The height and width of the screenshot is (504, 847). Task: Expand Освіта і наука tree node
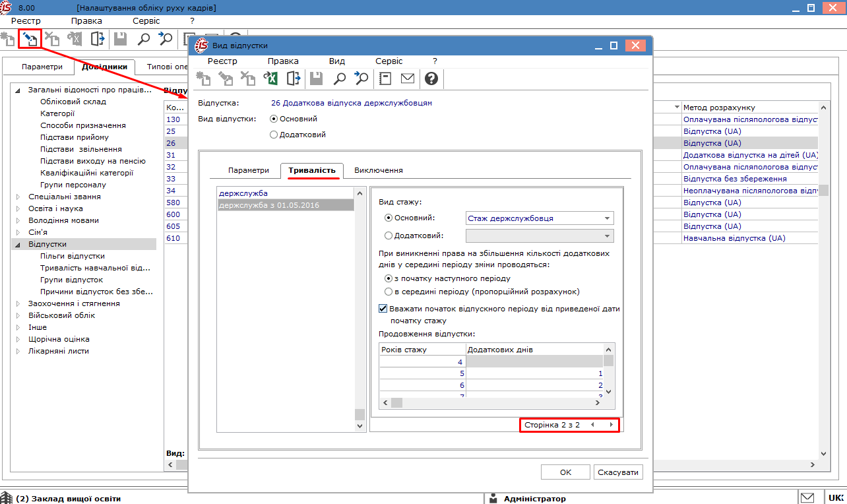pos(18,208)
